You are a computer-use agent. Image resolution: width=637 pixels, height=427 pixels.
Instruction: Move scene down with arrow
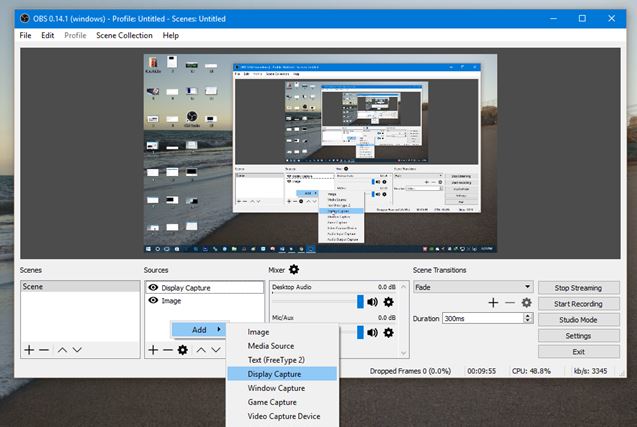[77, 349]
